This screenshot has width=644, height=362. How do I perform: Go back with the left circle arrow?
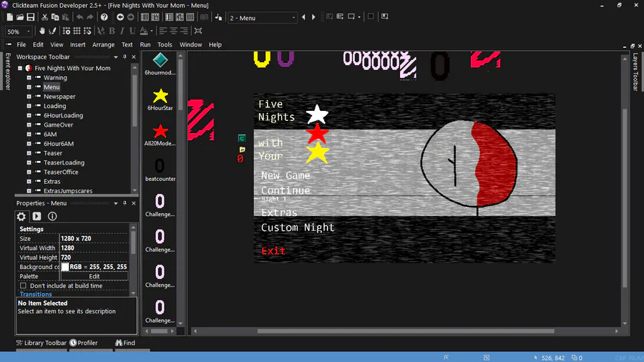tap(120, 17)
